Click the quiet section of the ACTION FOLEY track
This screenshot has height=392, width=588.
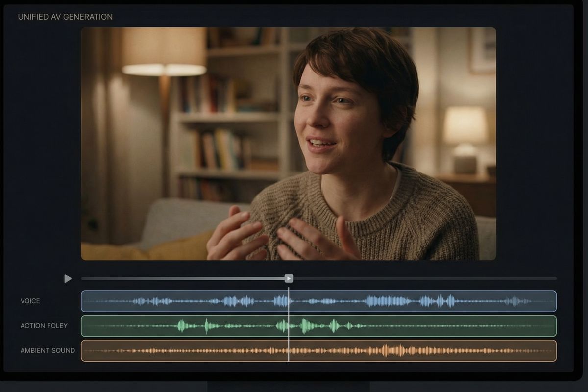click(x=465, y=325)
